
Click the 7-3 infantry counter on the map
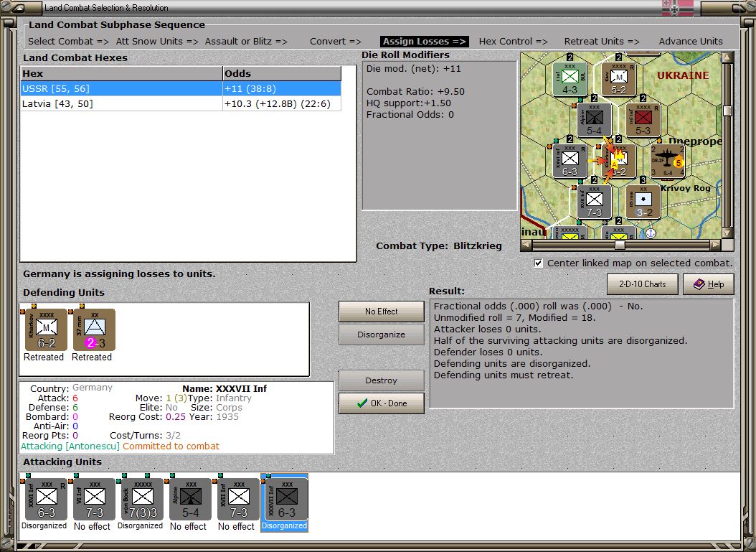(x=594, y=202)
